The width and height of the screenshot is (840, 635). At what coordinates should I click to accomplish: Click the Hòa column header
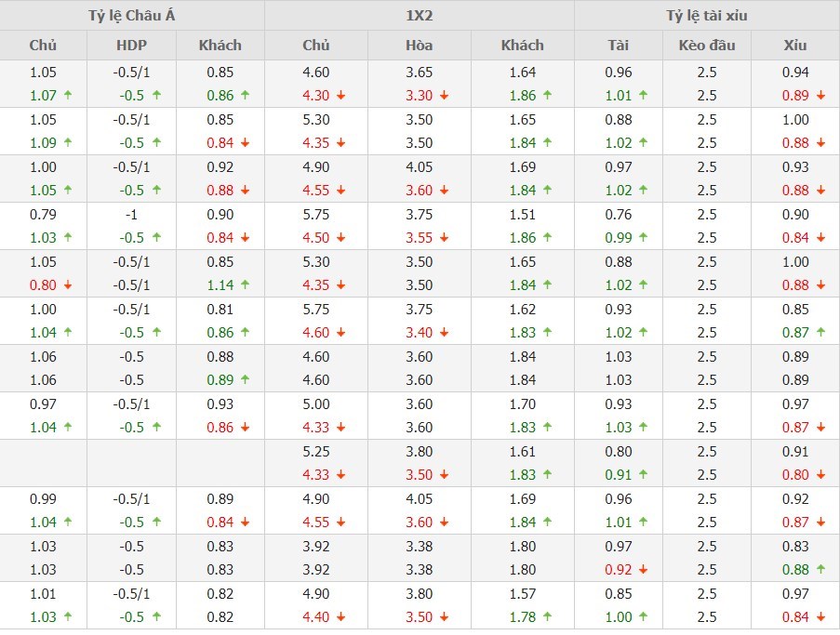tap(419, 45)
